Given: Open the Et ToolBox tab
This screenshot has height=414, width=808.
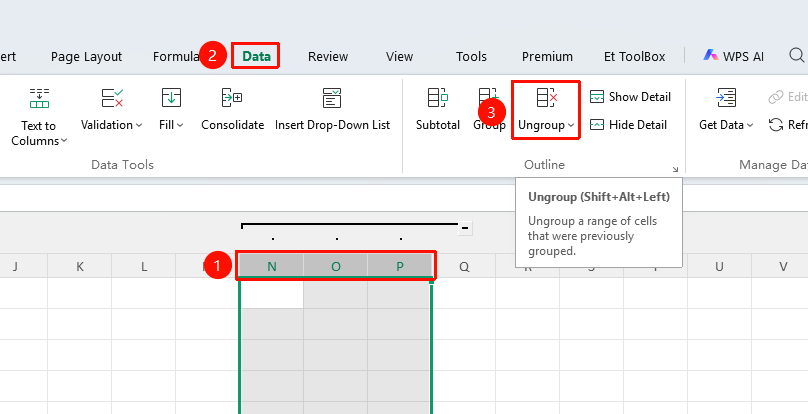Looking at the screenshot, I should 634,56.
